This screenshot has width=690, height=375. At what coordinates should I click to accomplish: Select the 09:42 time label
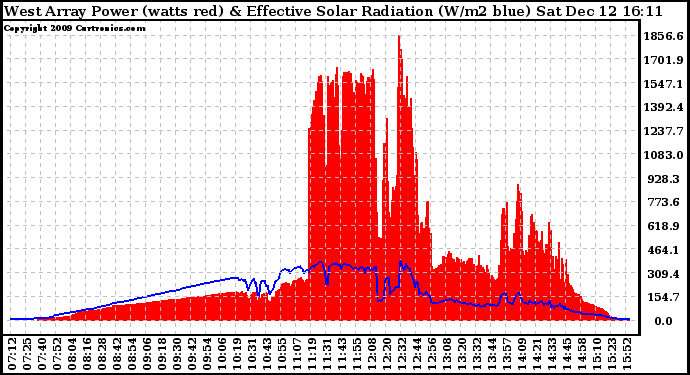pyautogui.click(x=192, y=354)
